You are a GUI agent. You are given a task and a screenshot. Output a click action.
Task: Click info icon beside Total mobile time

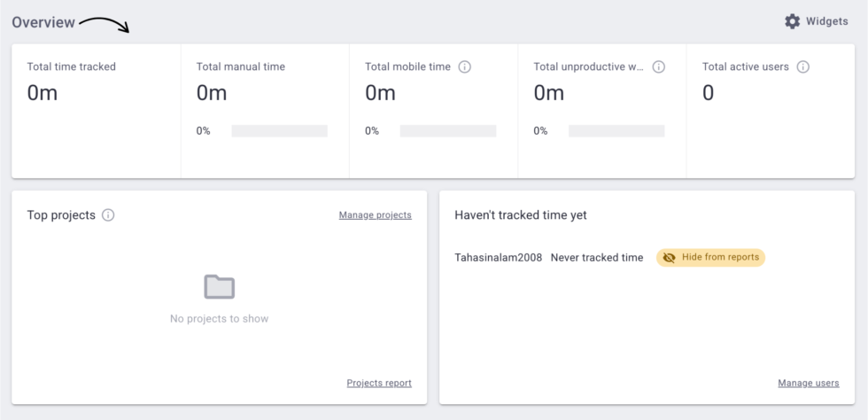[465, 66]
